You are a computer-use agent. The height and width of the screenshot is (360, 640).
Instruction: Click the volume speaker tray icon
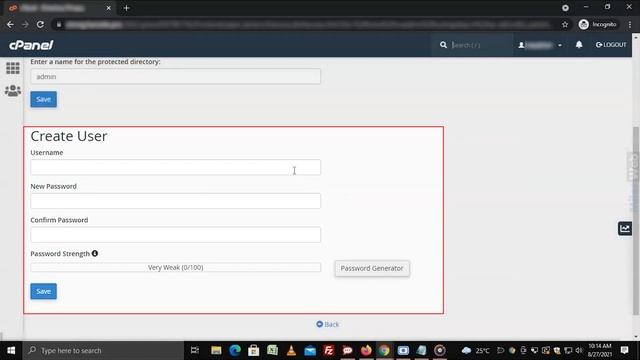(579, 350)
